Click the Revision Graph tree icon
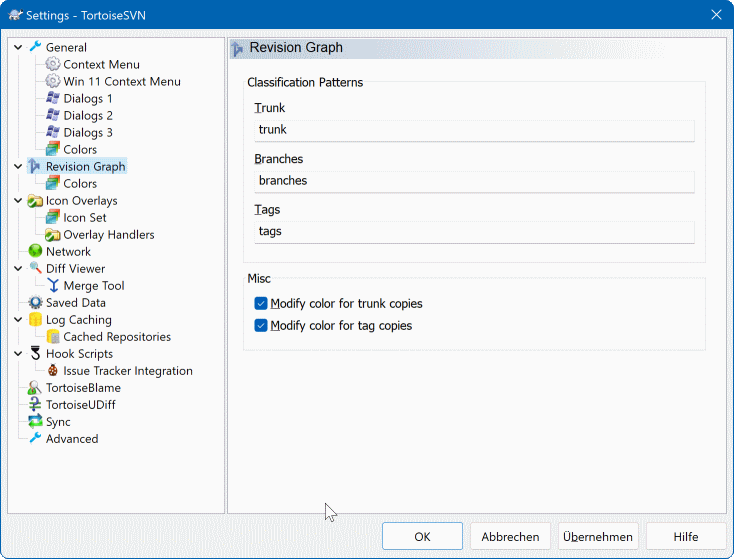The image size is (734, 559). click(35, 166)
